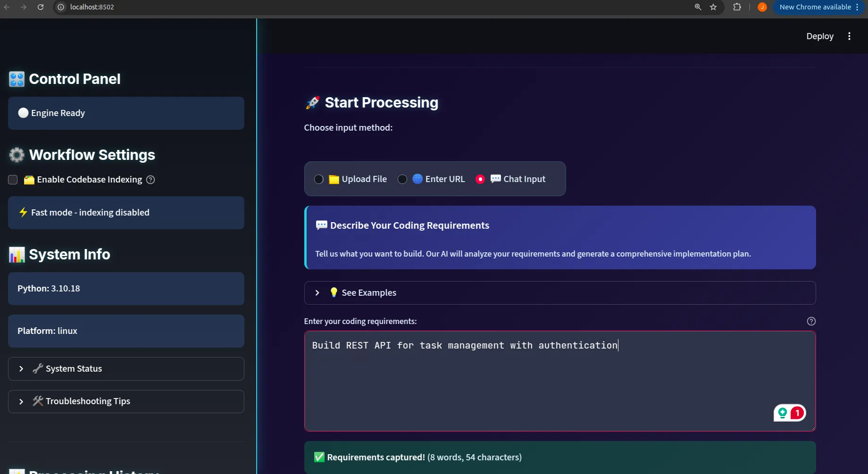Viewport: 868px width, 474px height.
Task: Click the Deploy button
Action: (819, 36)
